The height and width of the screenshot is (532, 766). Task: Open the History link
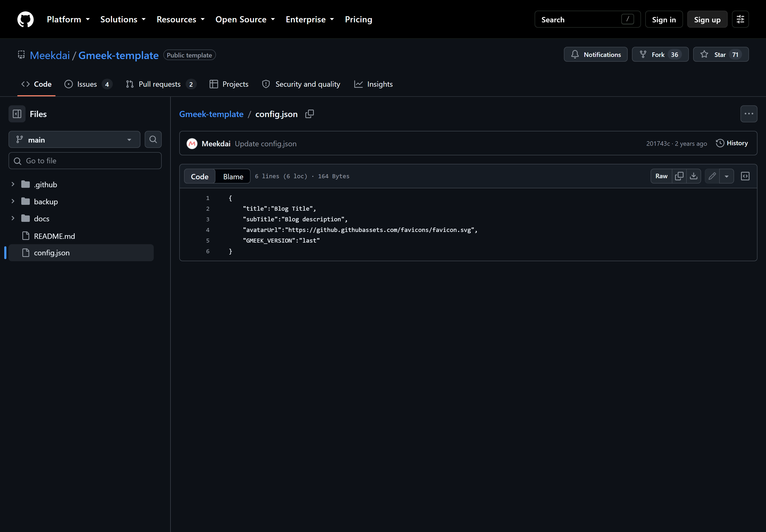point(732,143)
